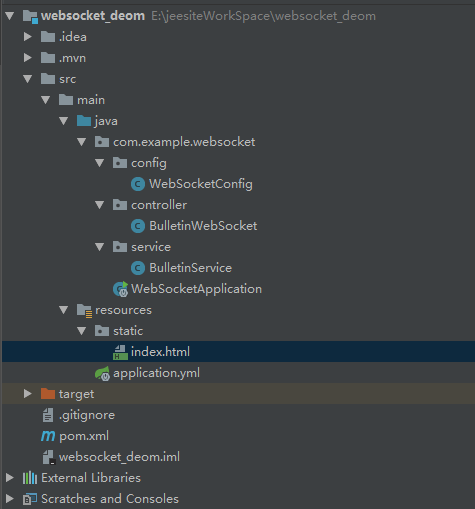Screen dimensions: 475x509
Task: Click the External Libraries icon
Action: [x=30, y=478]
